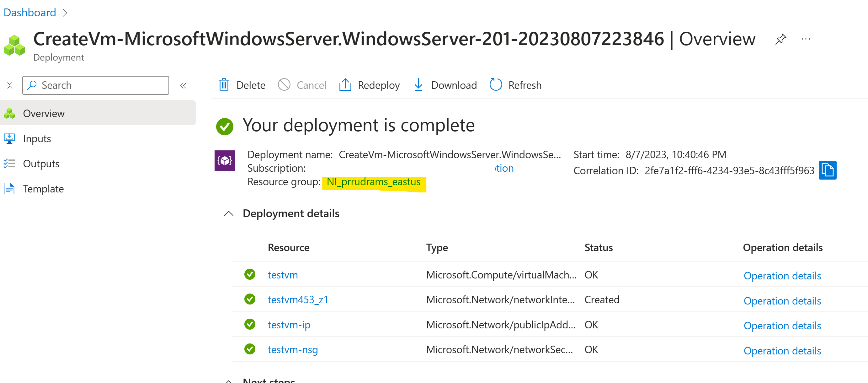Select the Created status for testvm453_z1

[x=602, y=300]
